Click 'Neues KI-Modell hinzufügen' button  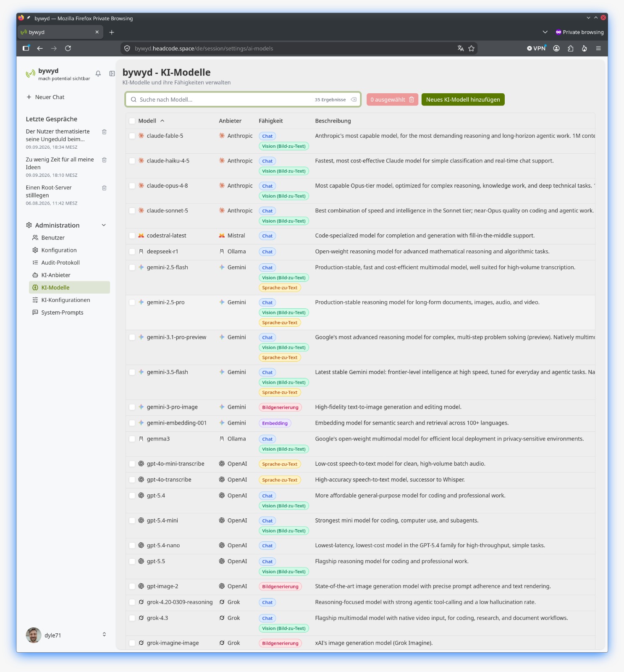pos(463,100)
